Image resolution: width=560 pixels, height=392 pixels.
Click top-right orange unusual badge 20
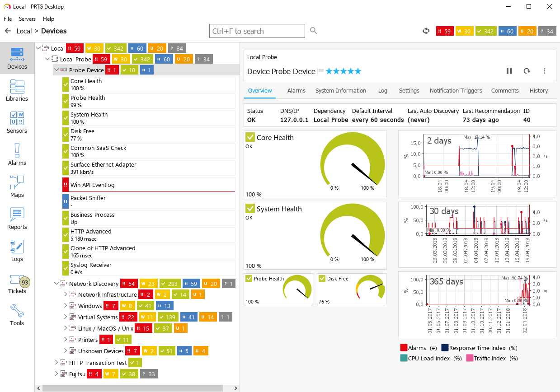527,31
